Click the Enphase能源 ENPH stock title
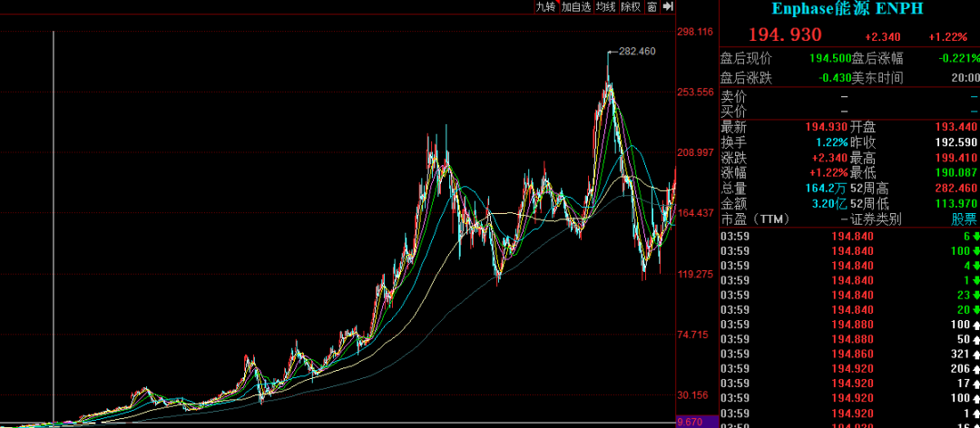The image size is (980, 428). pos(848,9)
